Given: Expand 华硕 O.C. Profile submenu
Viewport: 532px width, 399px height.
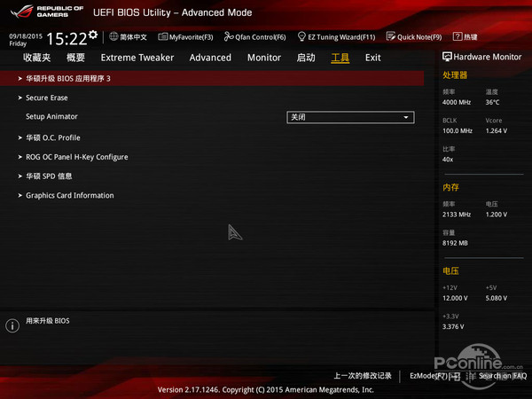Looking at the screenshot, I should point(53,137).
